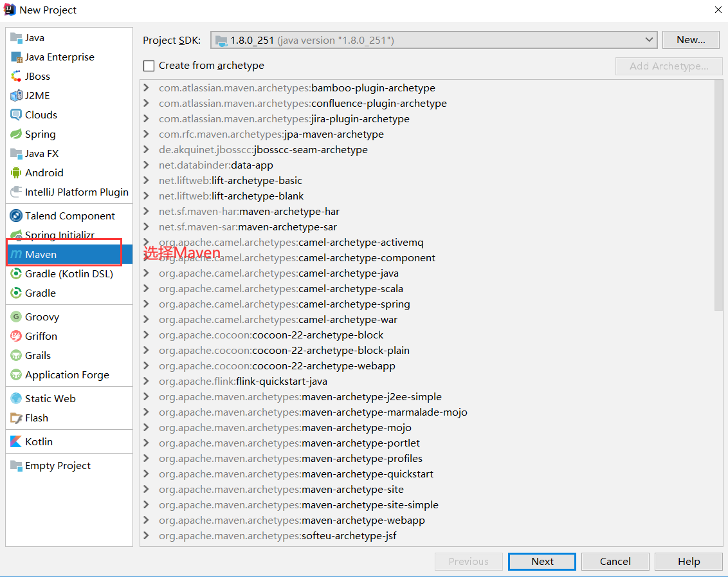Click the Groovy icon
This screenshot has height=581, width=728.
(16, 317)
